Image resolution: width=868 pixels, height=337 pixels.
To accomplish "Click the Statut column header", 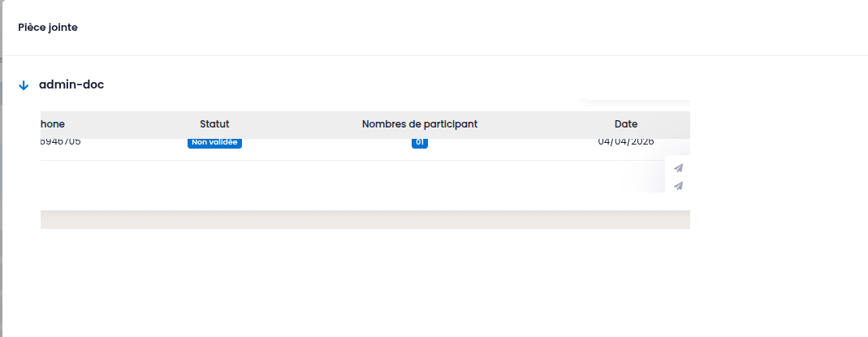I will [214, 124].
